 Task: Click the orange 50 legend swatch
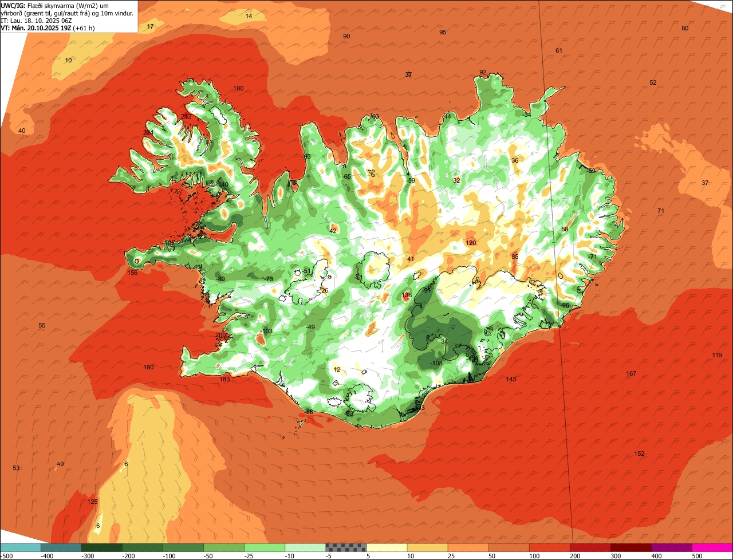click(509, 547)
